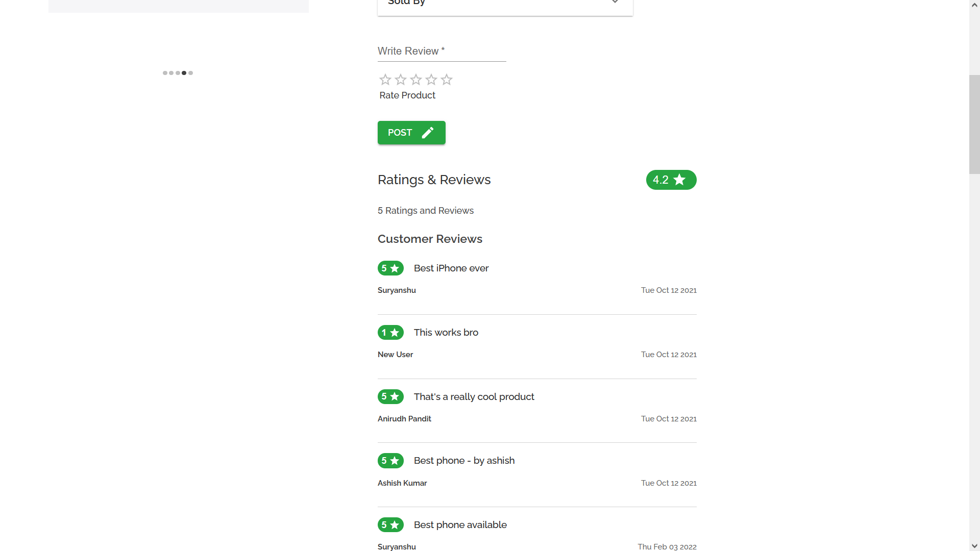Submit review with POST button
The height and width of the screenshot is (551, 980).
pos(411,133)
